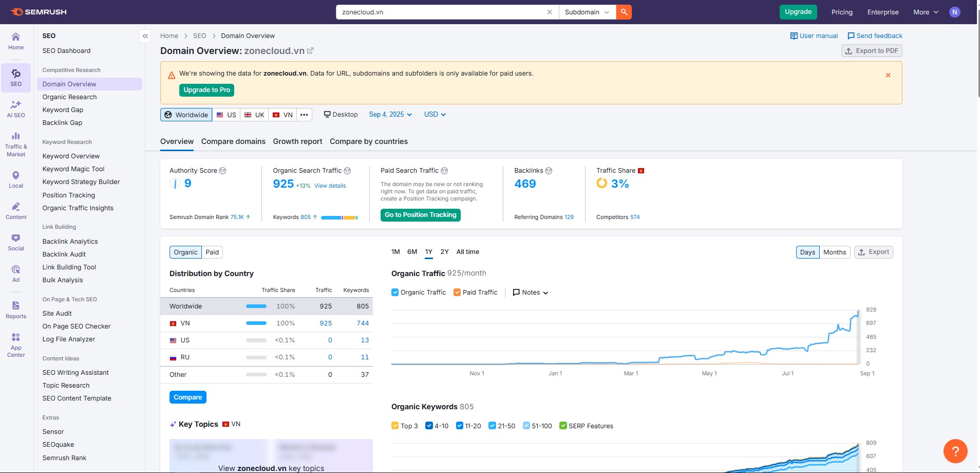Screen dimensions: 980x473
Task: Toggle 21-50 keywords checkbox
Action: coord(492,426)
